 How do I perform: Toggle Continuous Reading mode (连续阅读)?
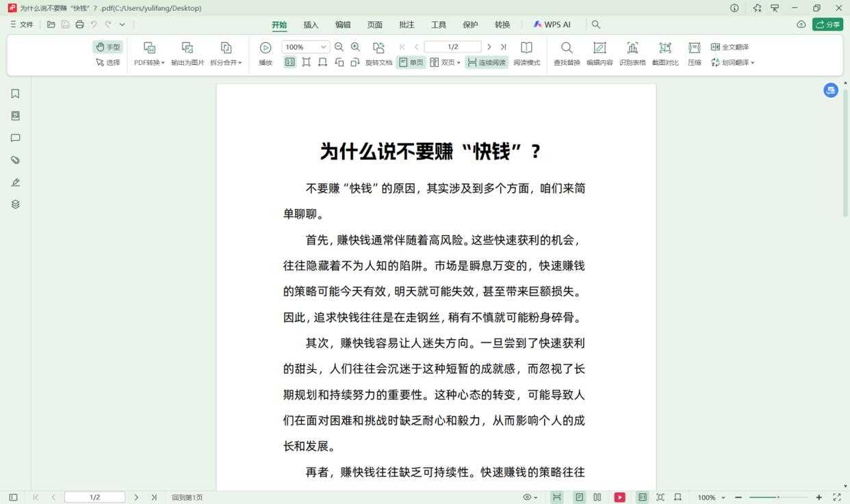click(486, 62)
